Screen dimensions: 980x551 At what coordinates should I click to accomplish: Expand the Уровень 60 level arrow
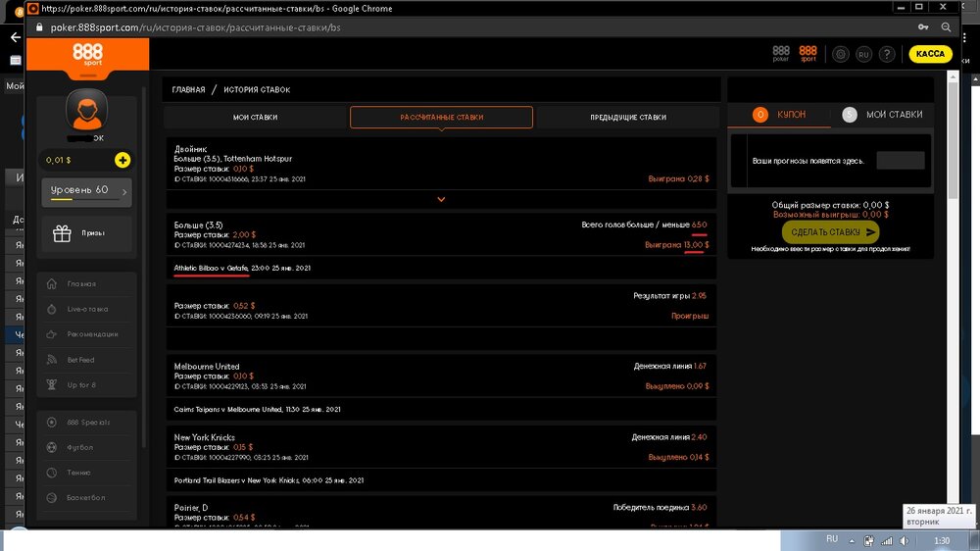(124, 190)
